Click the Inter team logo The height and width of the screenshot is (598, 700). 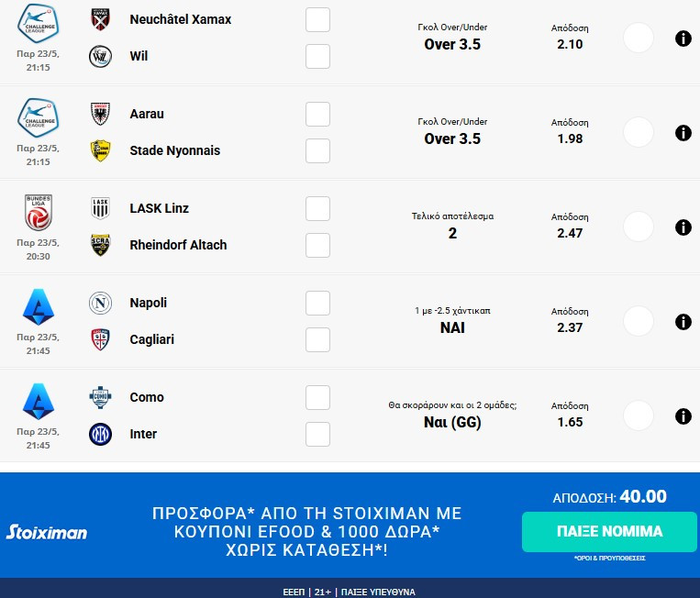point(100,434)
